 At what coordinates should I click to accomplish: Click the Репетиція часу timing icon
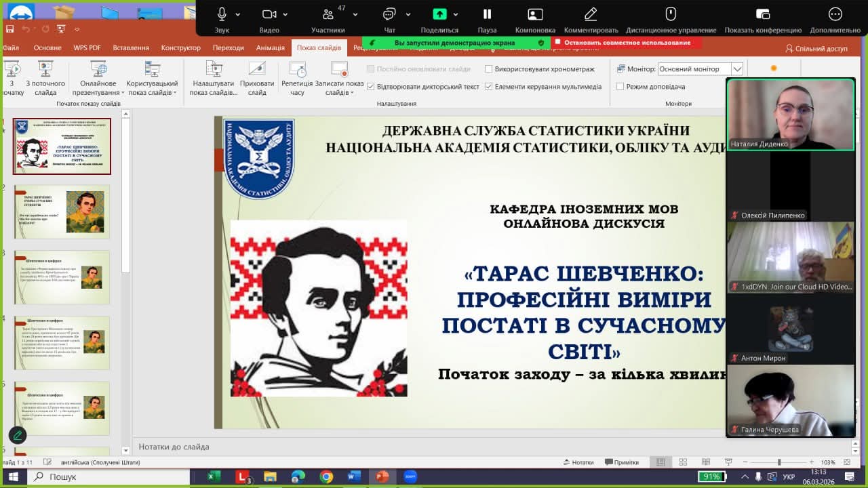(x=297, y=69)
